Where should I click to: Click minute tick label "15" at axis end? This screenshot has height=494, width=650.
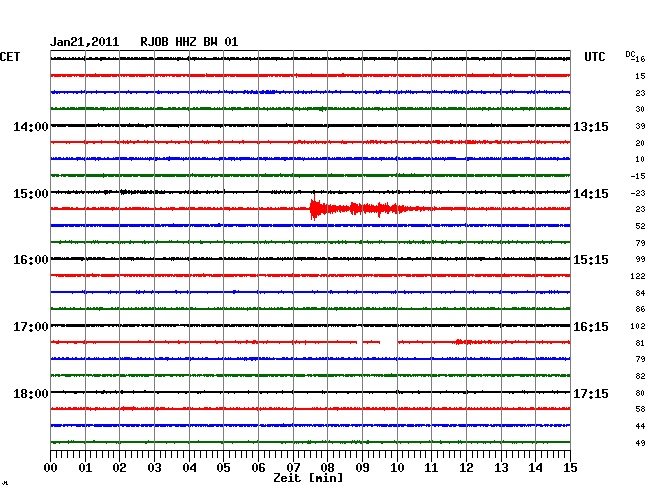click(570, 468)
